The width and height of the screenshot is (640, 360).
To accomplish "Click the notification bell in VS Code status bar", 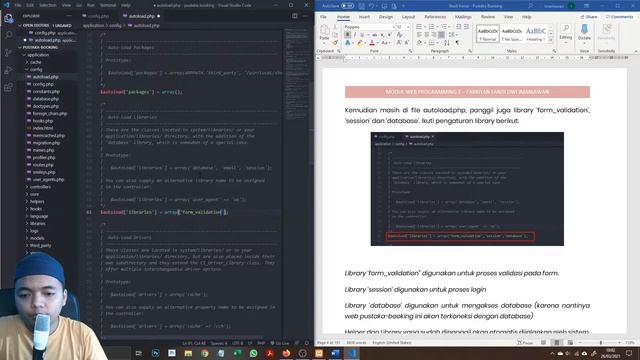I will [307, 343].
